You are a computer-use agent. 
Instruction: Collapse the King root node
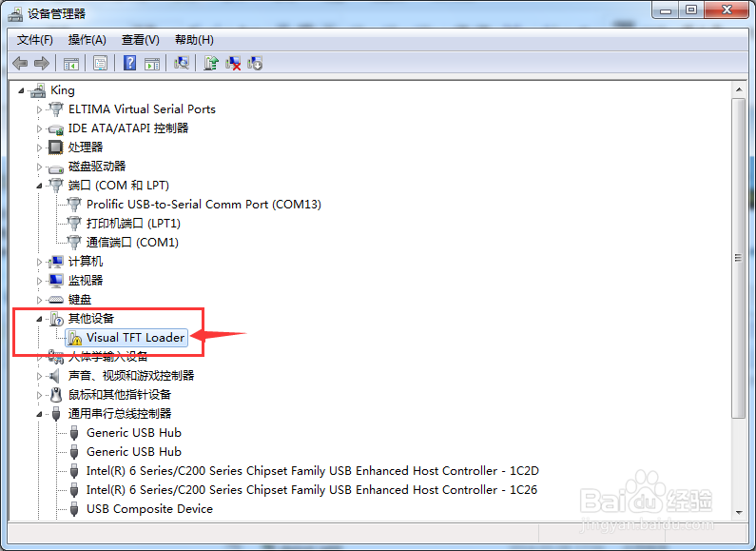click(21, 90)
